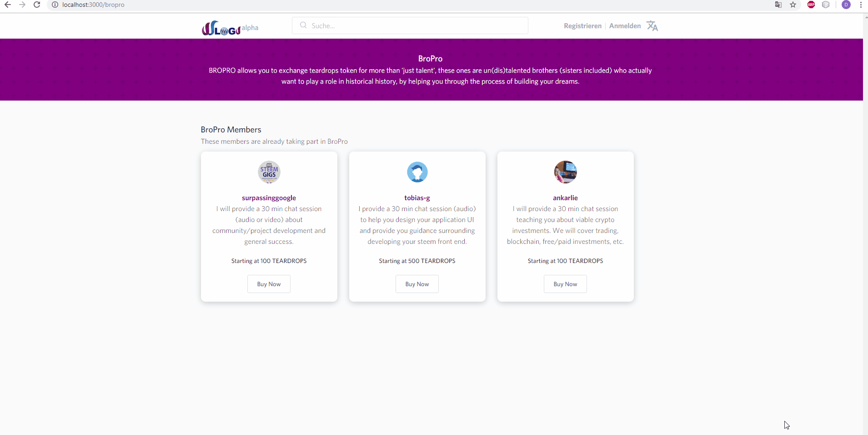Click surpassinggoogle's Steem Gigs avatar
The image size is (868, 435).
[269, 172]
